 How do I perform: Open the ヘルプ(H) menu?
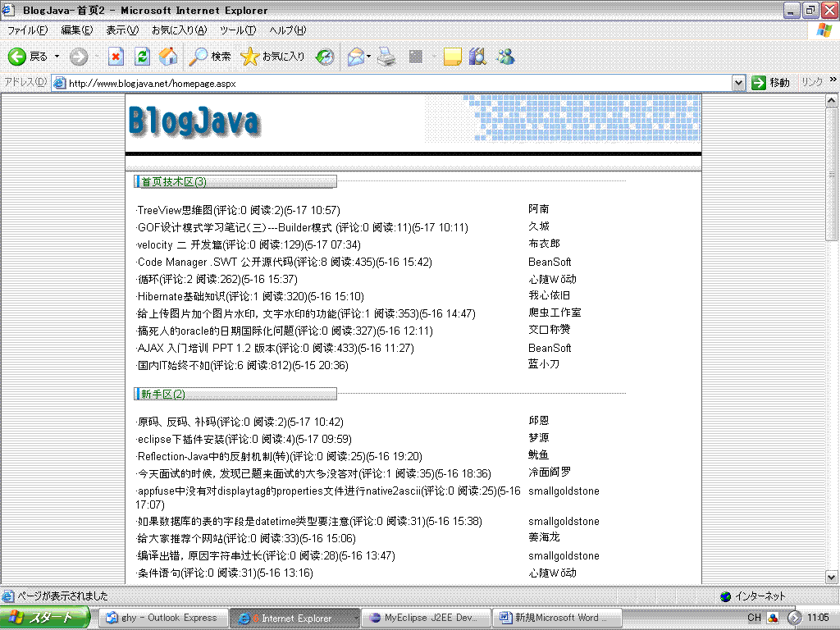[x=288, y=30]
